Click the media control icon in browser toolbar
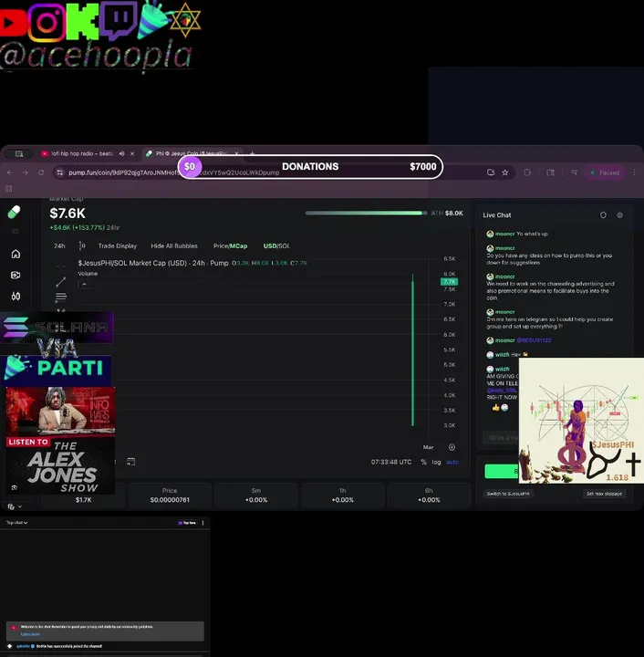The height and width of the screenshot is (657, 644). point(574,172)
